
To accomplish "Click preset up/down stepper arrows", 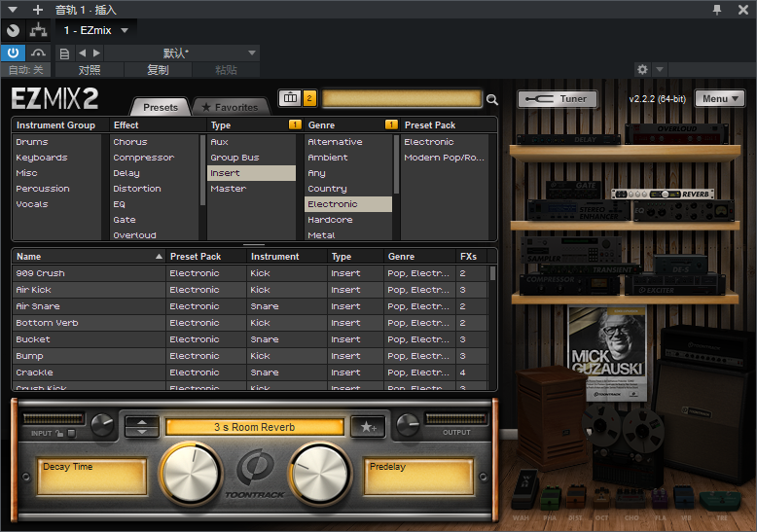I will 141,426.
